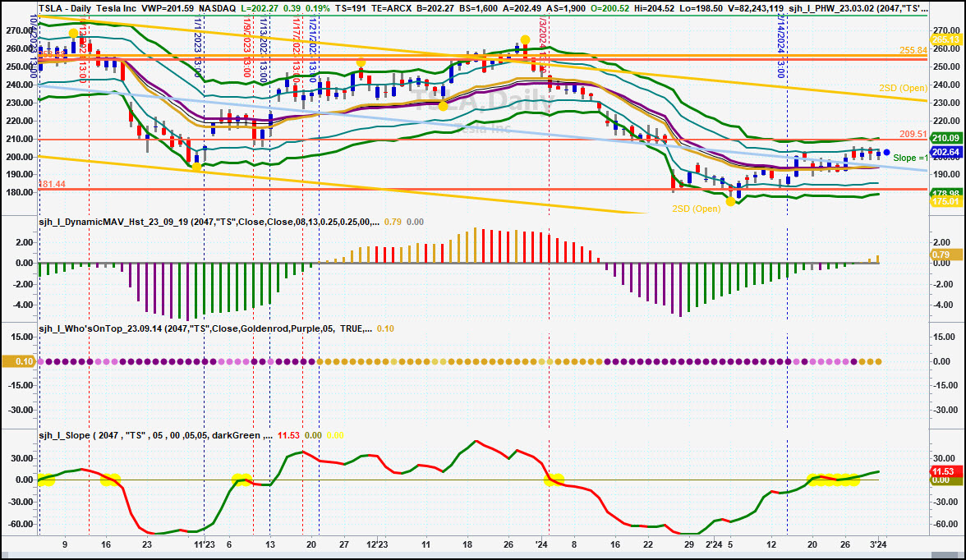Click the volume V=82,243,119 field
The image size is (966, 560).
coord(756,9)
